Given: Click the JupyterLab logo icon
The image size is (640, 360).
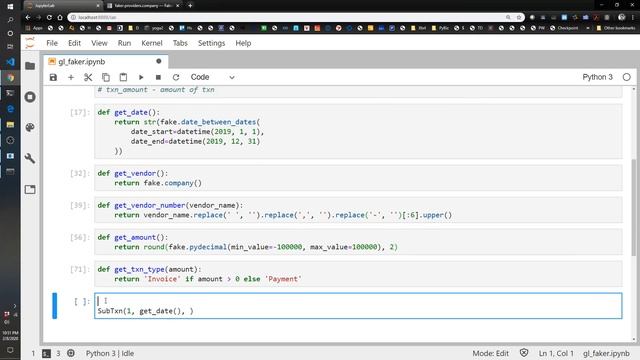Looking at the screenshot, I should point(30,43).
